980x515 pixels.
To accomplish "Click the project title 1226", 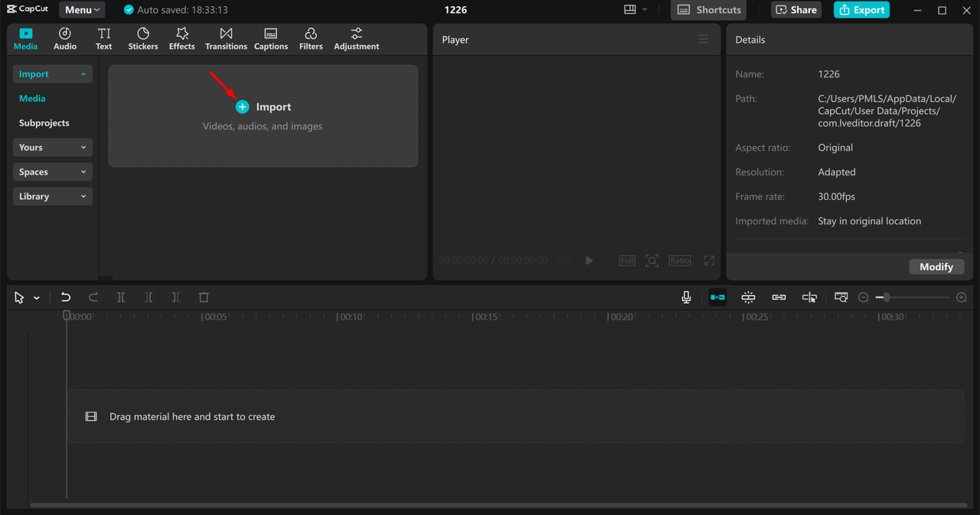I will [x=456, y=10].
